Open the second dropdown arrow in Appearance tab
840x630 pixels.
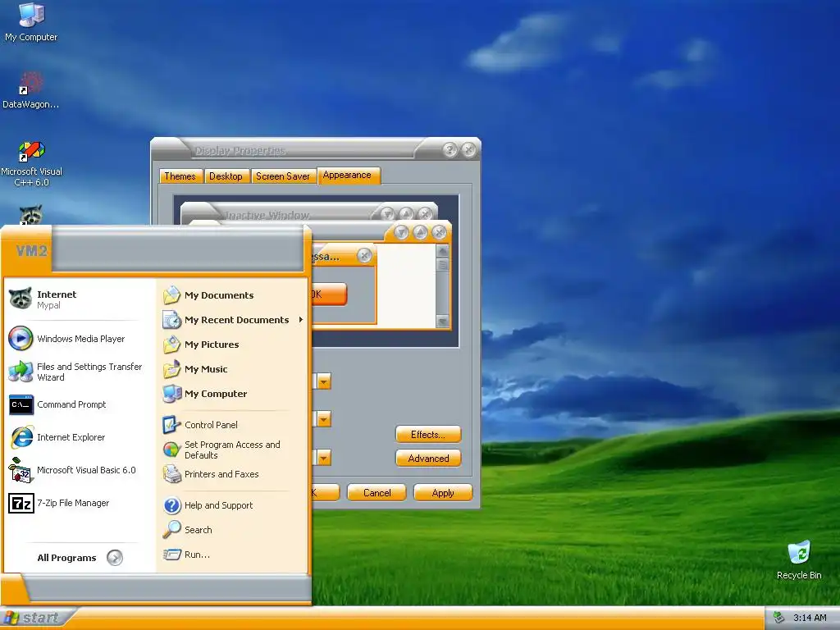coord(323,419)
